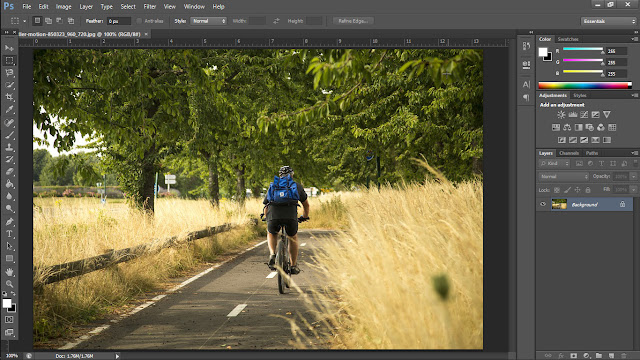Open the Opacity value dropdown arrow
The image size is (640, 360).
tap(633, 176)
